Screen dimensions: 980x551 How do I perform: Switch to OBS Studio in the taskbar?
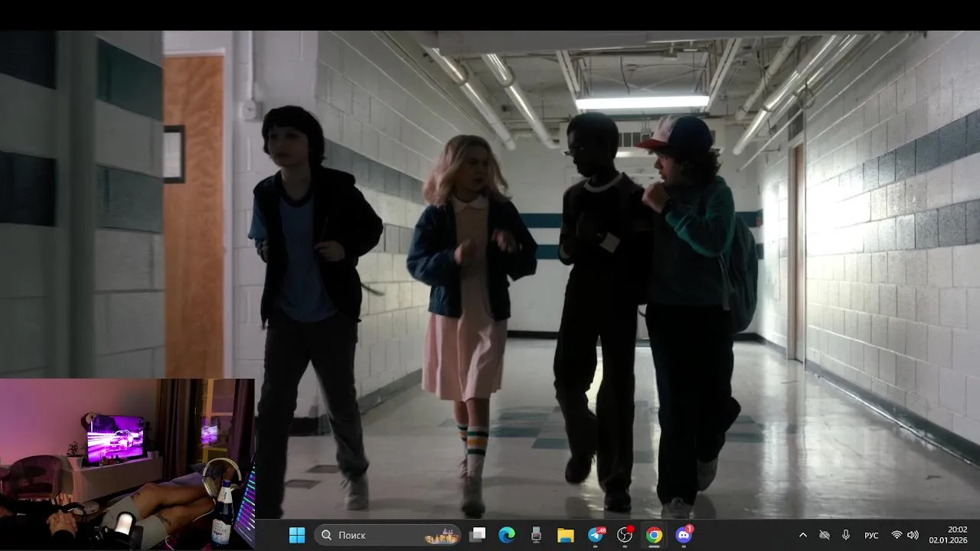pos(625,535)
